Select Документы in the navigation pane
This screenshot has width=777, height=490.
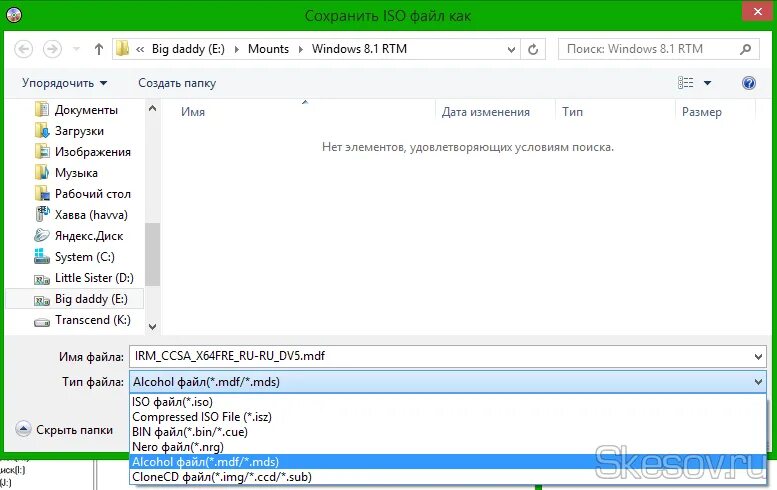86,110
